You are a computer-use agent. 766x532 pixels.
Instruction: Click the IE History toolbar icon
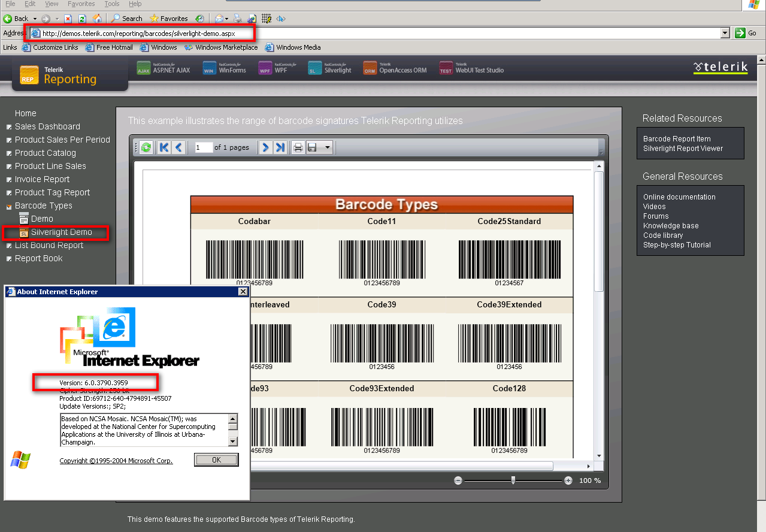tap(199, 19)
